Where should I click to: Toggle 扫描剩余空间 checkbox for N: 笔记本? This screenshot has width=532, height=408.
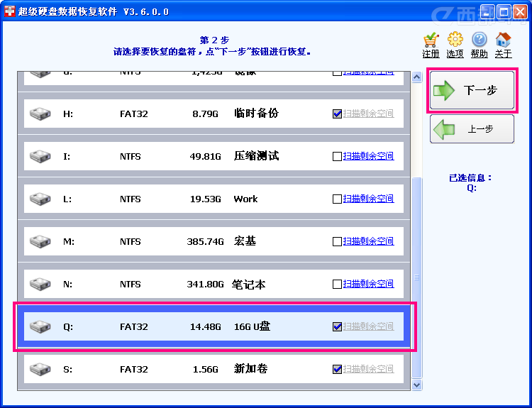337,284
